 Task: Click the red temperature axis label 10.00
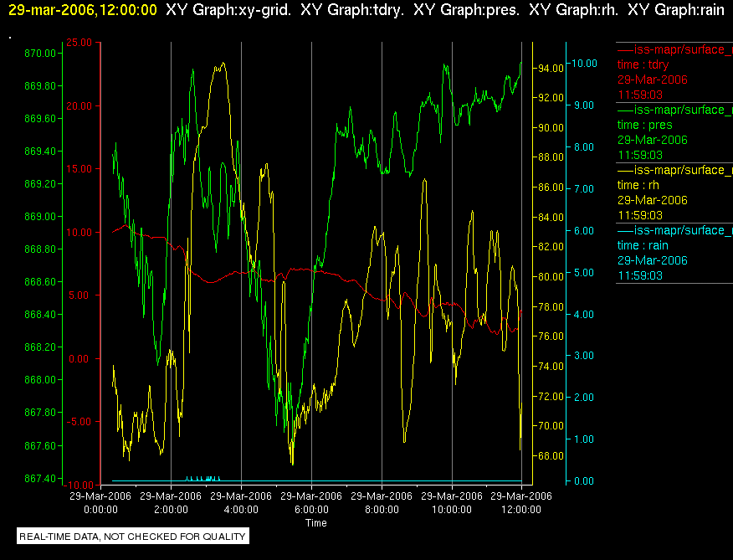79,233
